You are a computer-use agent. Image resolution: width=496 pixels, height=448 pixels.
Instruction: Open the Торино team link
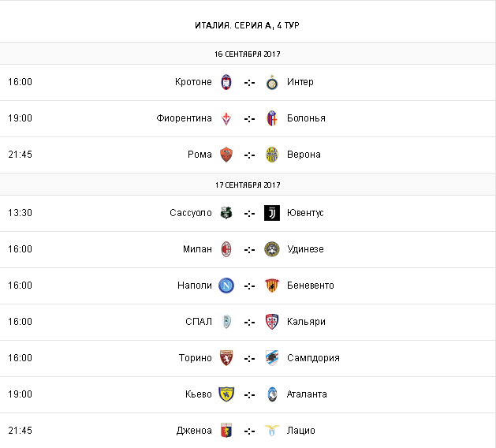point(196,358)
